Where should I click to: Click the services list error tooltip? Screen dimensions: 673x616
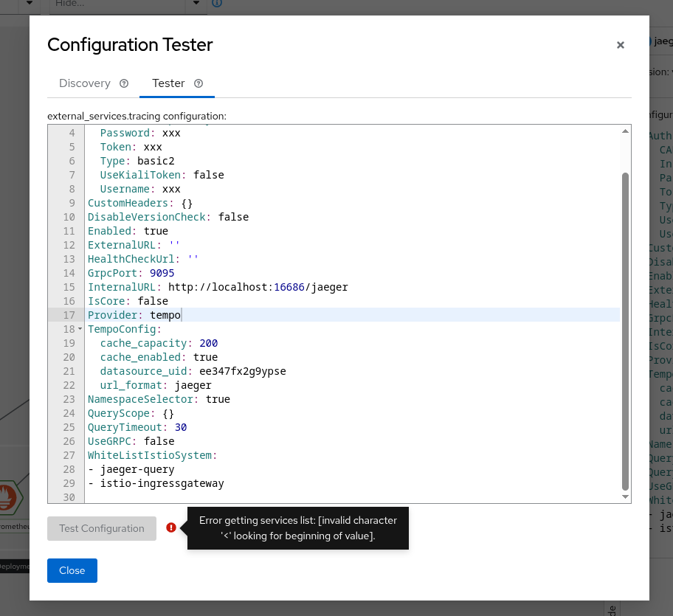pyautogui.click(x=297, y=527)
